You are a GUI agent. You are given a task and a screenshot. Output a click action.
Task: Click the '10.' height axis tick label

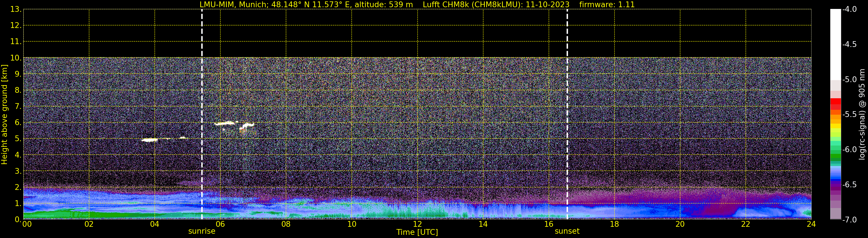16,58
